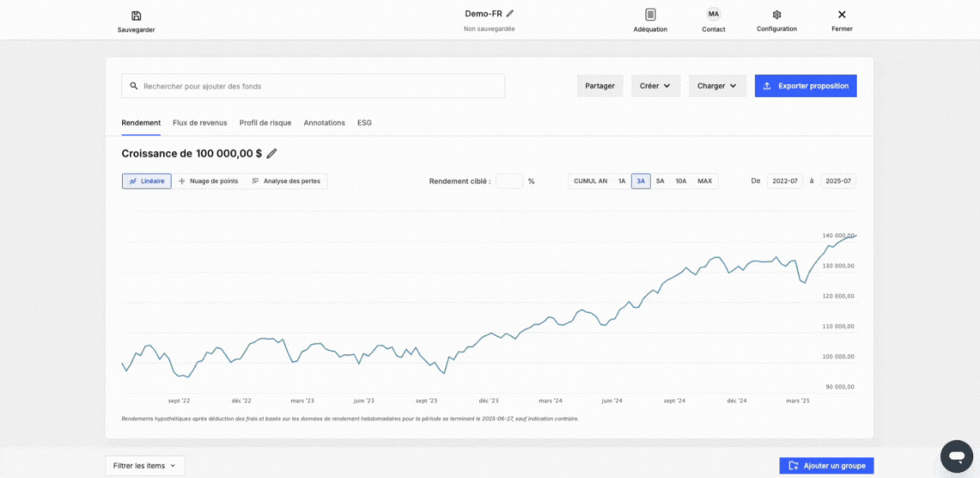Select the MAX period
The image size is (980, 478).
(705, 181)
